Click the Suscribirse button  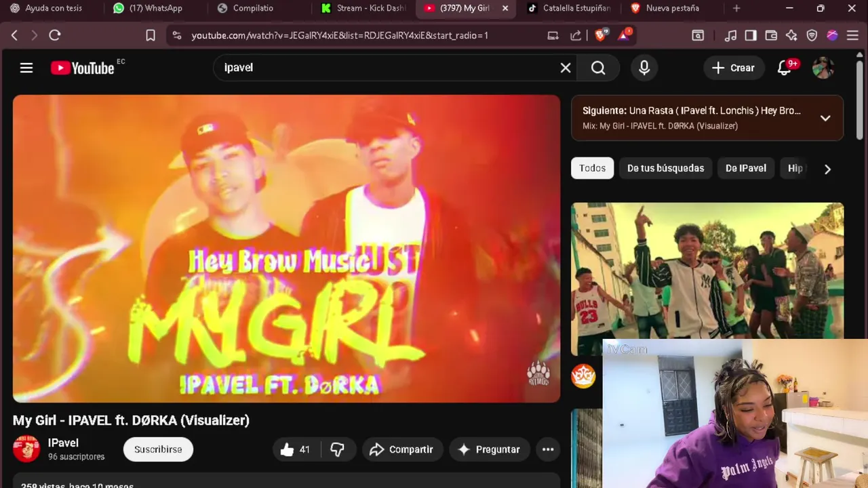158,449
